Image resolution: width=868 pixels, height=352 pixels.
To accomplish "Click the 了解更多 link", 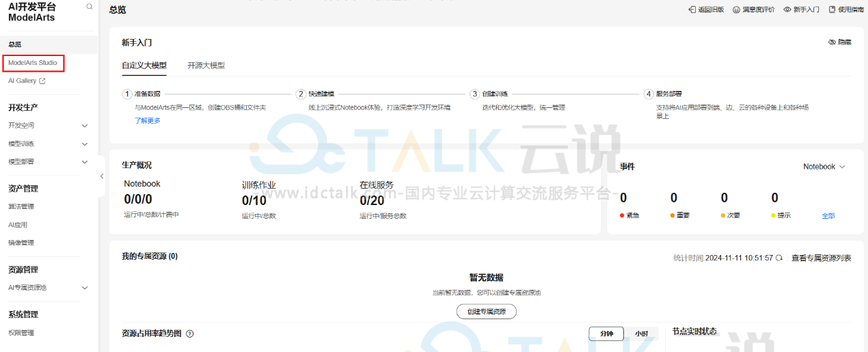I will tap(148, 120).
